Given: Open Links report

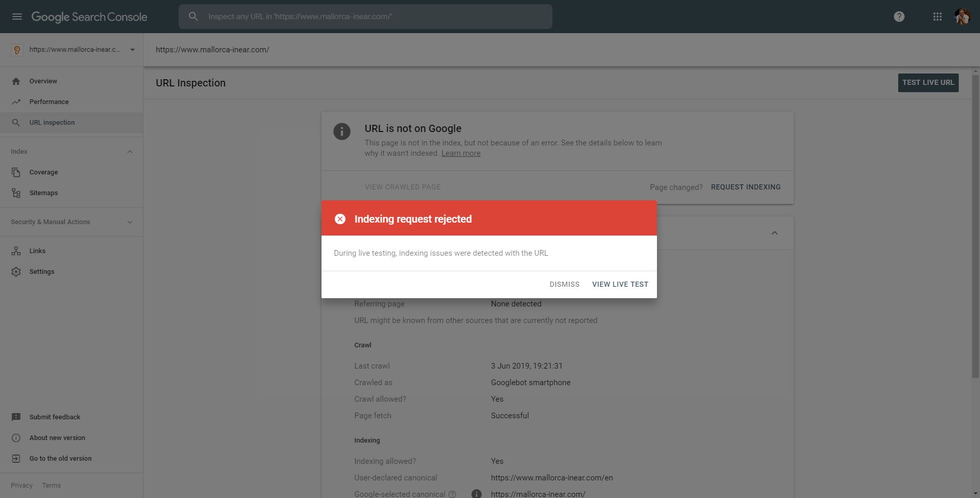Looking at the screenshot, I should click(71, 251).
